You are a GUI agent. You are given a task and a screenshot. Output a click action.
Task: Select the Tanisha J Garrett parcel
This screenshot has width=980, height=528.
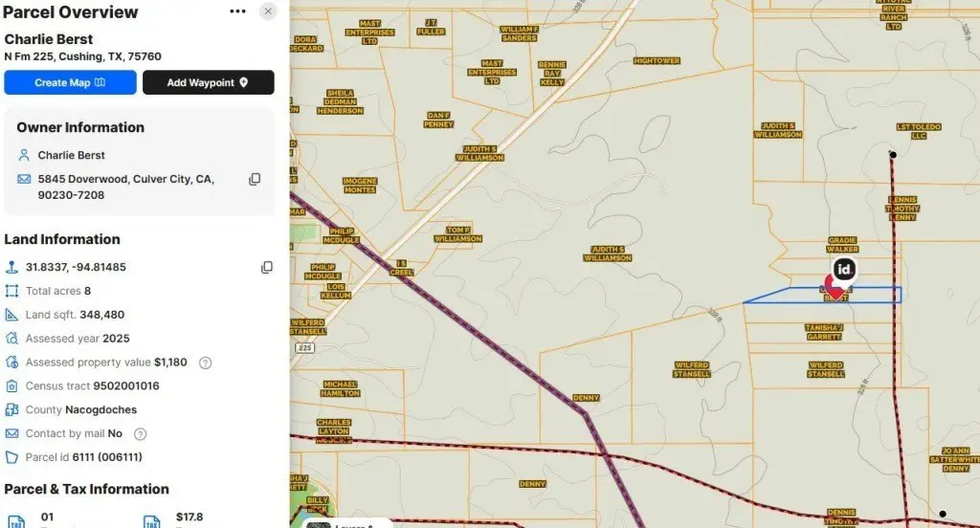823,332
